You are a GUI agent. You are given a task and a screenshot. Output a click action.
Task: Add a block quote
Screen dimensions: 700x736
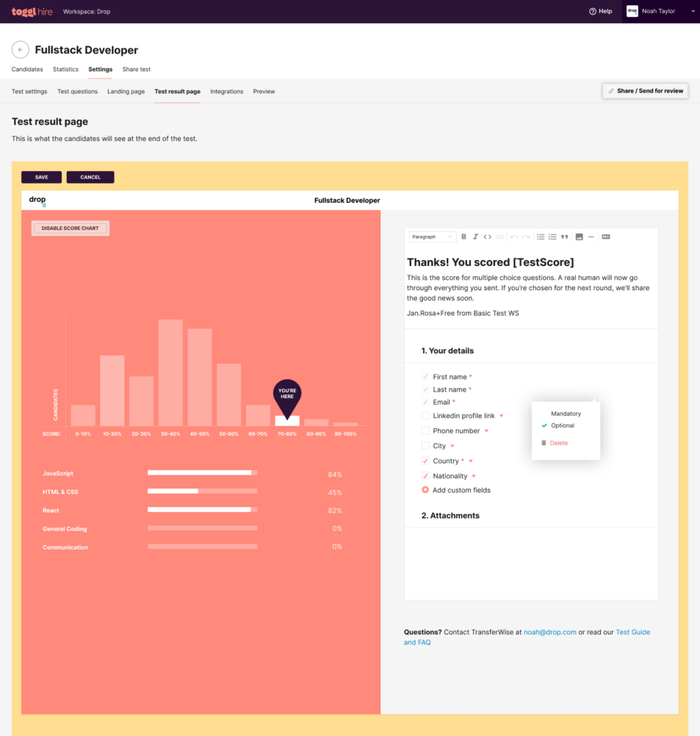tap(564, 237)
